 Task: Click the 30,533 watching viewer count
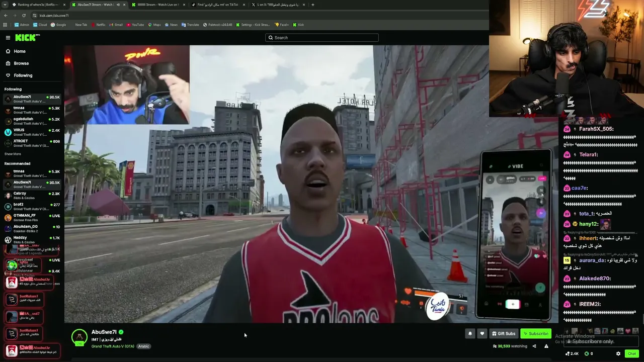[510, 346]
